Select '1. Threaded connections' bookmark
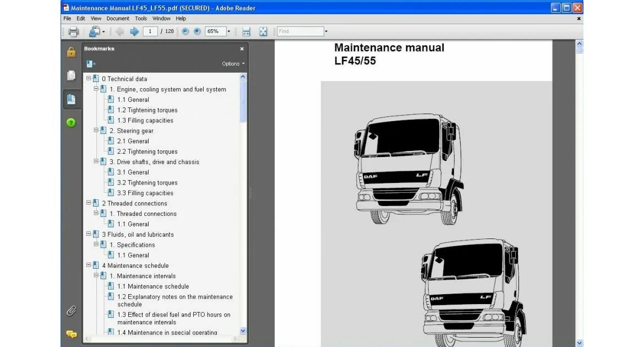This screenshot has height=347, width=644. pos(143,214)
